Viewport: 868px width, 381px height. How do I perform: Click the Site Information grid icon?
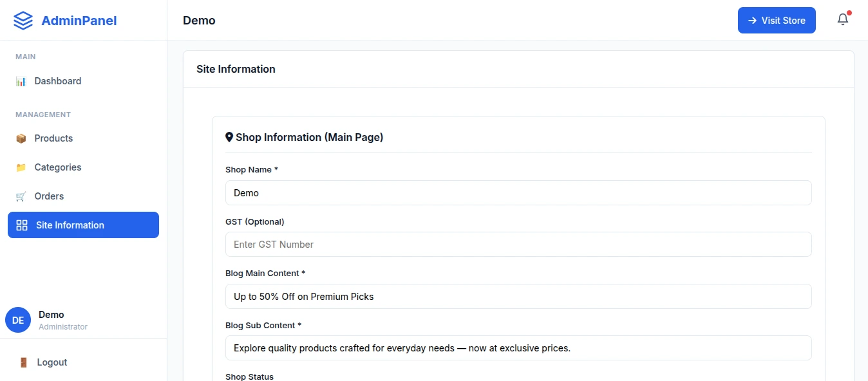pos(22,225)
